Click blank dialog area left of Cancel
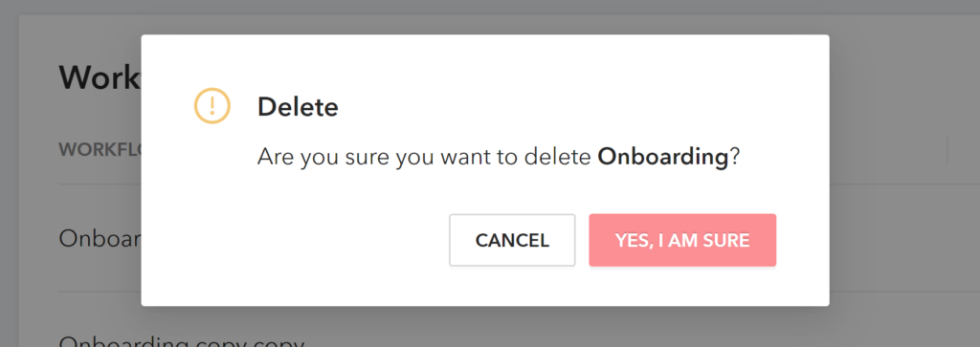The image size is (980, 347). (x=294, y=240)
